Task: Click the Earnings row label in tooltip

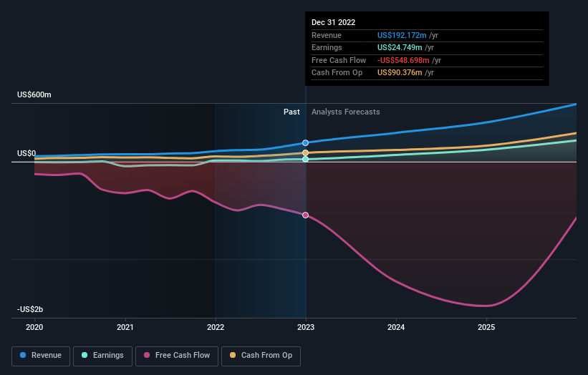Action: tap(327, 47)
